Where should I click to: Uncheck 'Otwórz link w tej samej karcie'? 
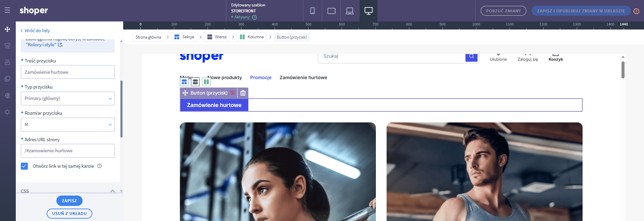coord(24,166)
